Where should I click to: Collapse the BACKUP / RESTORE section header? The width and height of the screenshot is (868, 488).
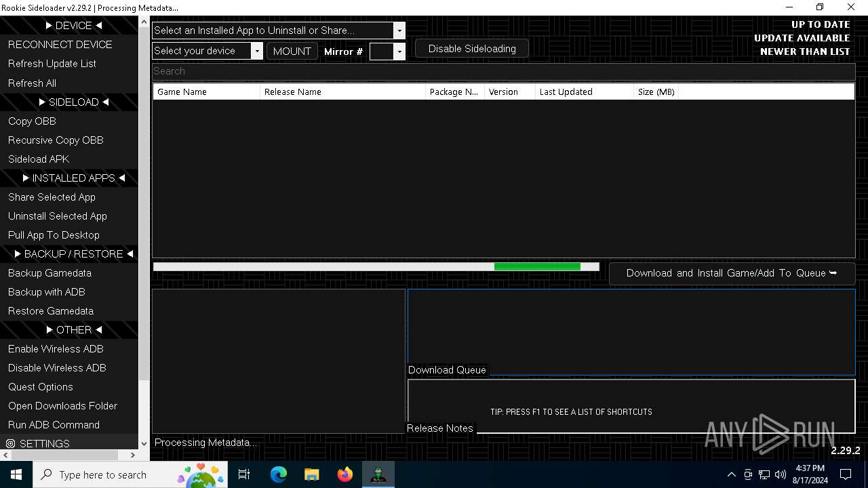73,253
